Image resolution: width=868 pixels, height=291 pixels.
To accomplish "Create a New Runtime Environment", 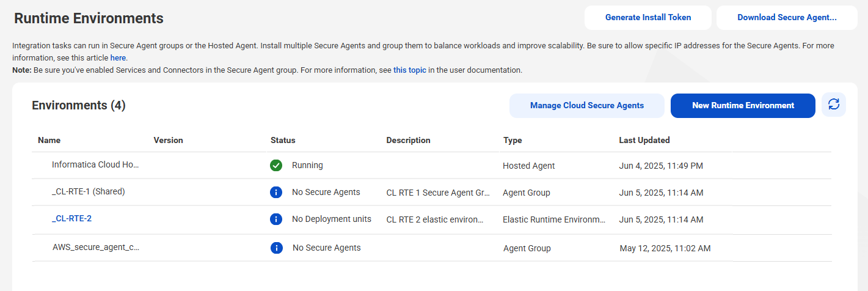I will tap(743, 106).
